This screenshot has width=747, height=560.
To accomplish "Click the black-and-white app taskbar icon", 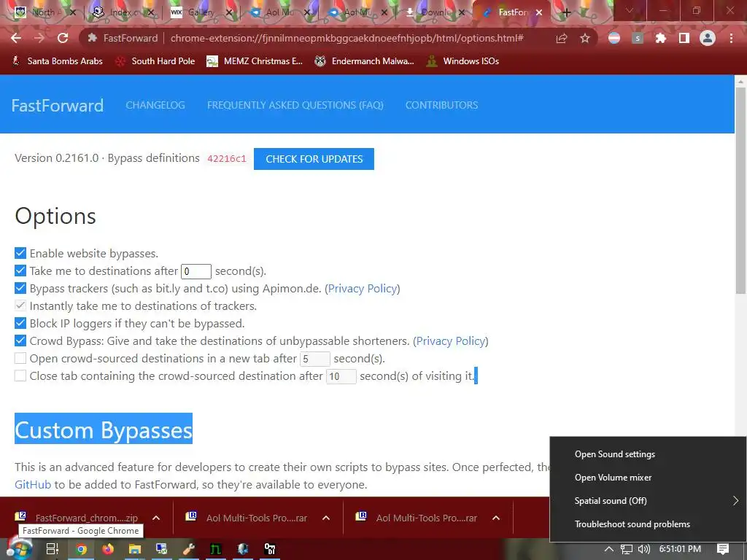I will [270, 549].
